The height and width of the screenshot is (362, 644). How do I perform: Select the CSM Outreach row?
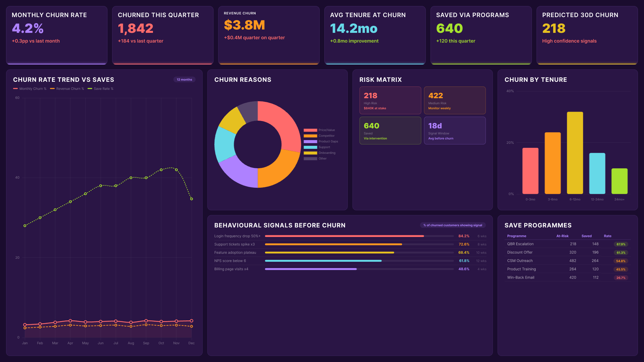[x=568, y=261]
